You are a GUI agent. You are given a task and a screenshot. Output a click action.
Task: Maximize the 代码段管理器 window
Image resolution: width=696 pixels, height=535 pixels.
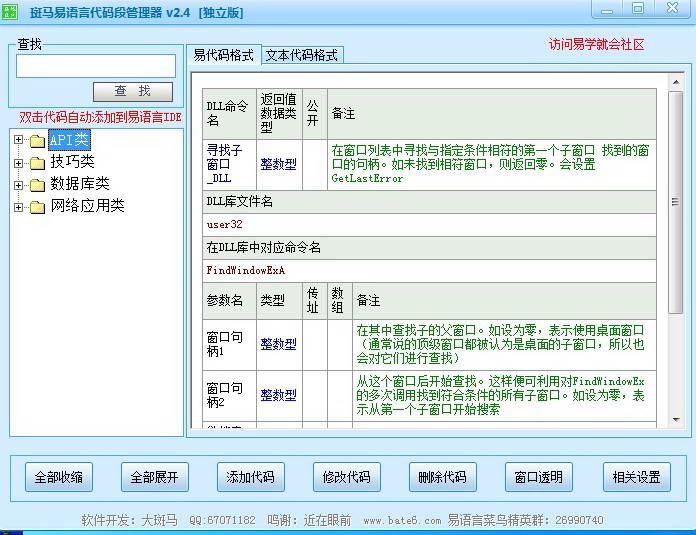(x=638, y=9)
